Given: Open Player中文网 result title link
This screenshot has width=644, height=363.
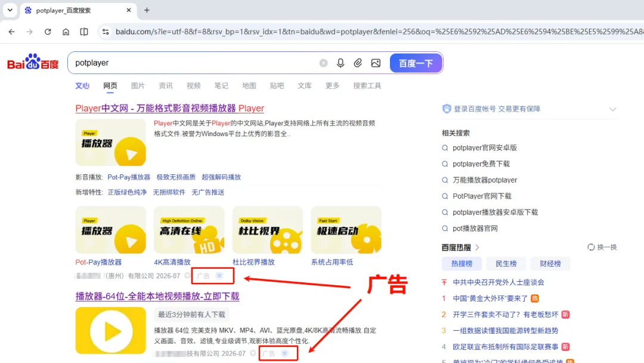Looking at the screenshot, I should [x=169, y=108].
